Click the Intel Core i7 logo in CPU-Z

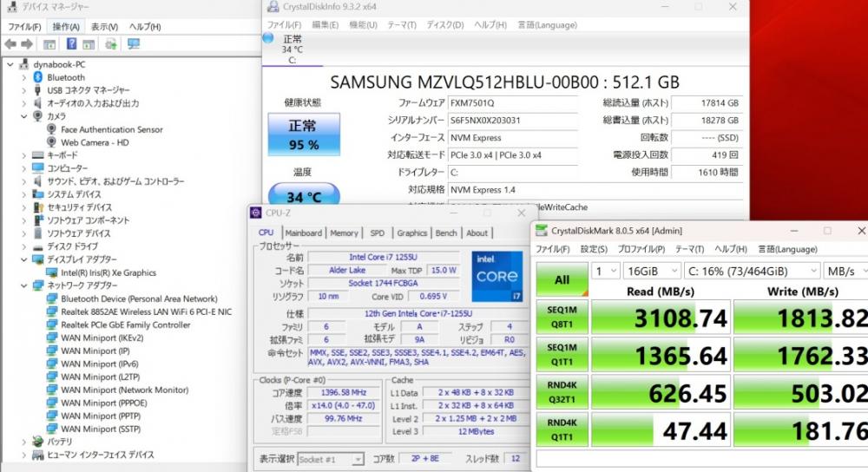click(x=496, y=276)
